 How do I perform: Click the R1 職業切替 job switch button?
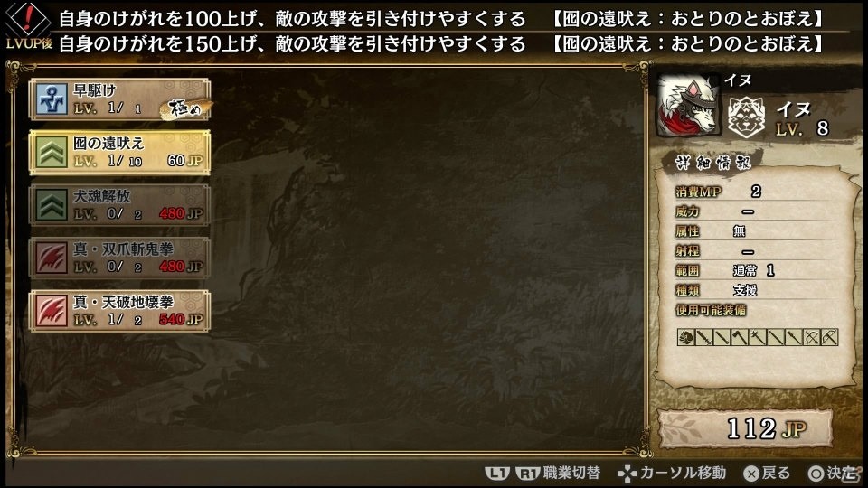pyautogui.click(x=558, y=473)
